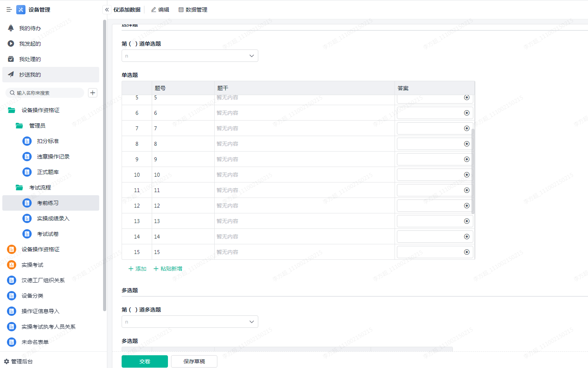Click the paper plane icon for 抄送我的
The image size is (588, 368).
pos(11,75)
